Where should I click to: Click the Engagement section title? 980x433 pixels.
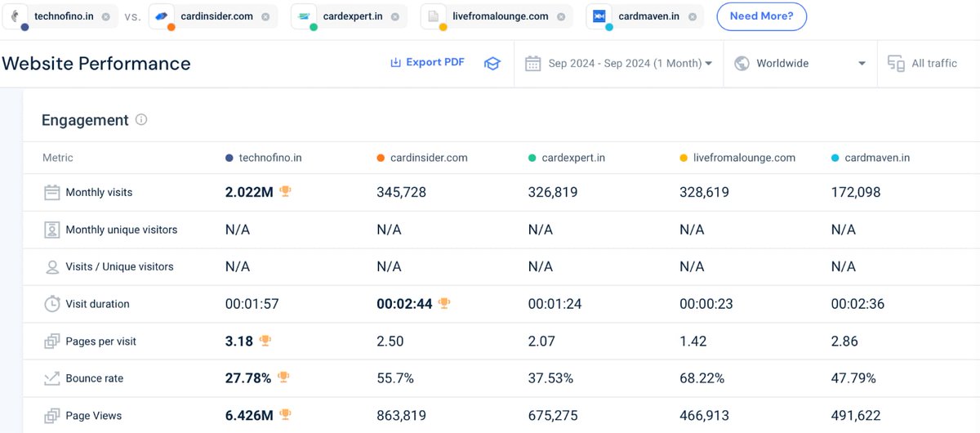pyautogui.click(x=85, y=120)
